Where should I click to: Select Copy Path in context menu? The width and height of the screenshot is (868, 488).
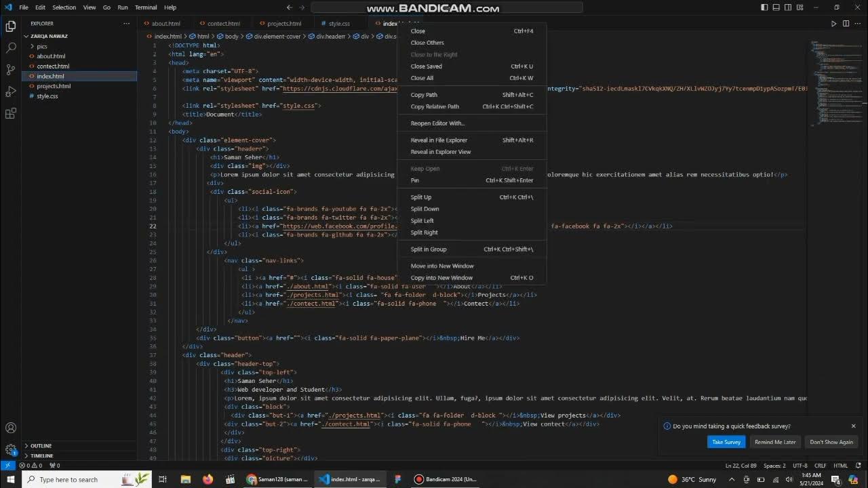[x=471, y=95]
